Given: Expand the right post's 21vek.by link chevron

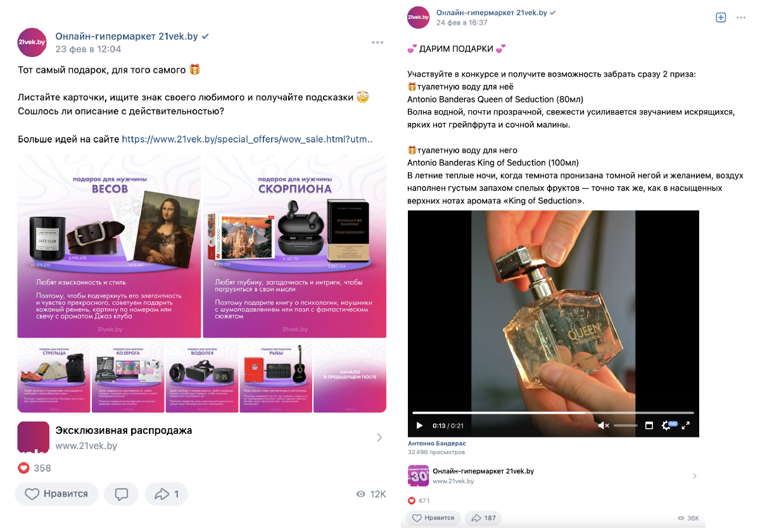Looking at the screenshot, I should pos(694,476).
